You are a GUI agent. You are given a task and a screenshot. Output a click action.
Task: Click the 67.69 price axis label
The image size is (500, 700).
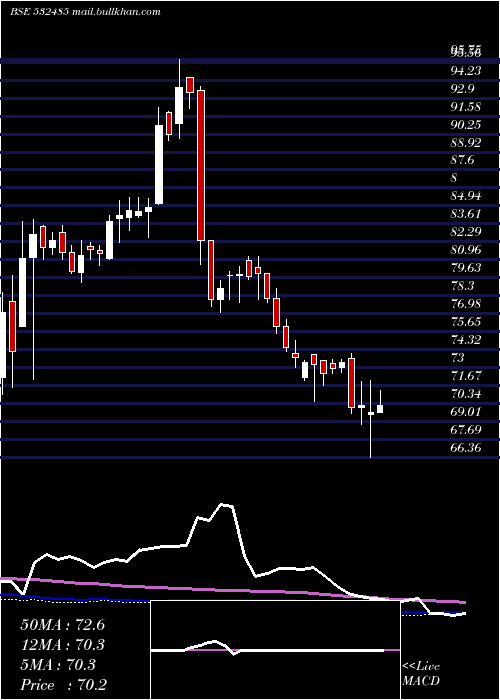coord(466,429)
